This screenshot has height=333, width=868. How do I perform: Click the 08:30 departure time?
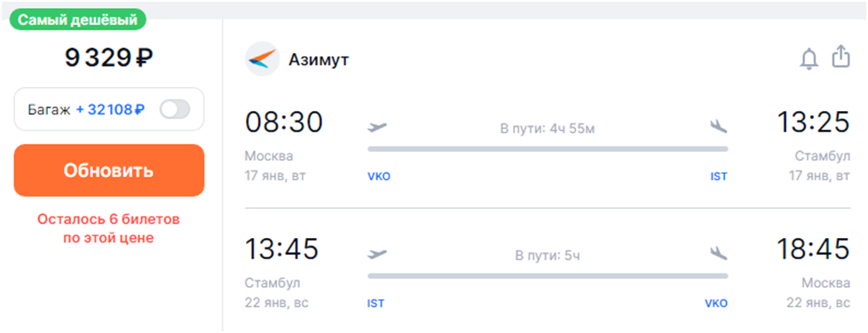284,122
